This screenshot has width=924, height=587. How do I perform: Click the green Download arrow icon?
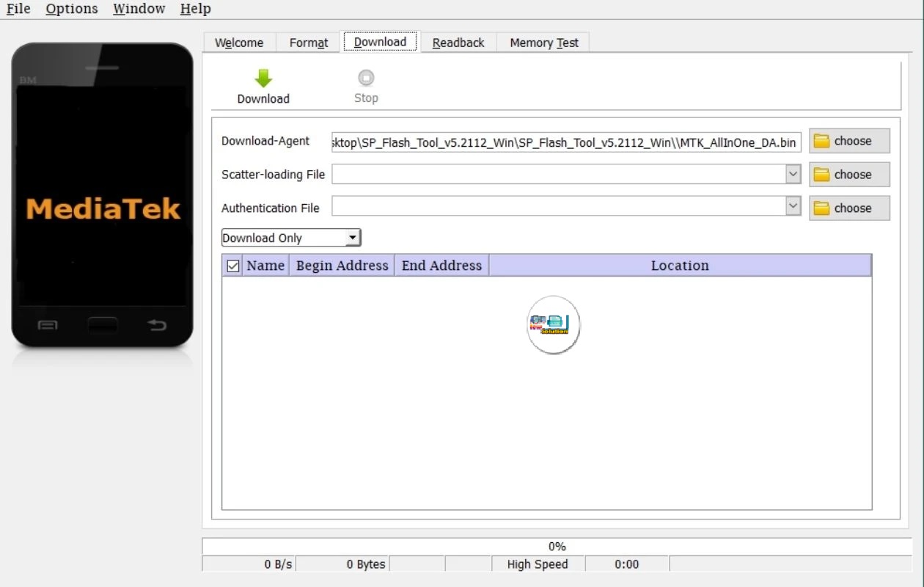click(263, 79)
